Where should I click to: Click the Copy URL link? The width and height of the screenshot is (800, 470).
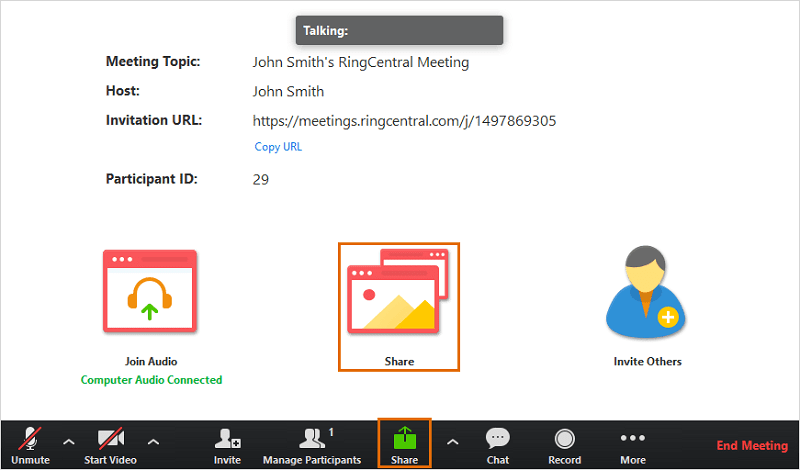click(x=278, y=147)
